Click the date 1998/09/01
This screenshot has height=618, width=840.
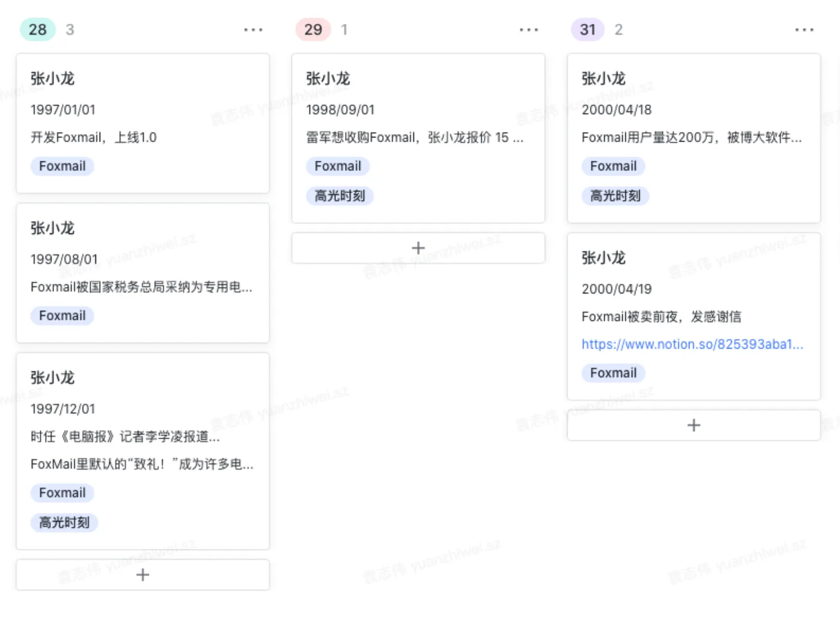point(340,110)
